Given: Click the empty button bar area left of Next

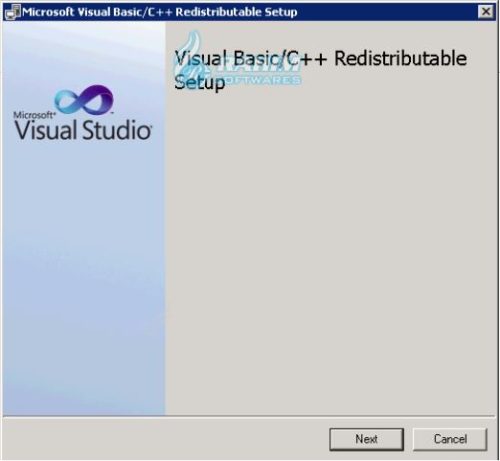Looking at the screenshot, I should [x=167, y=439].
